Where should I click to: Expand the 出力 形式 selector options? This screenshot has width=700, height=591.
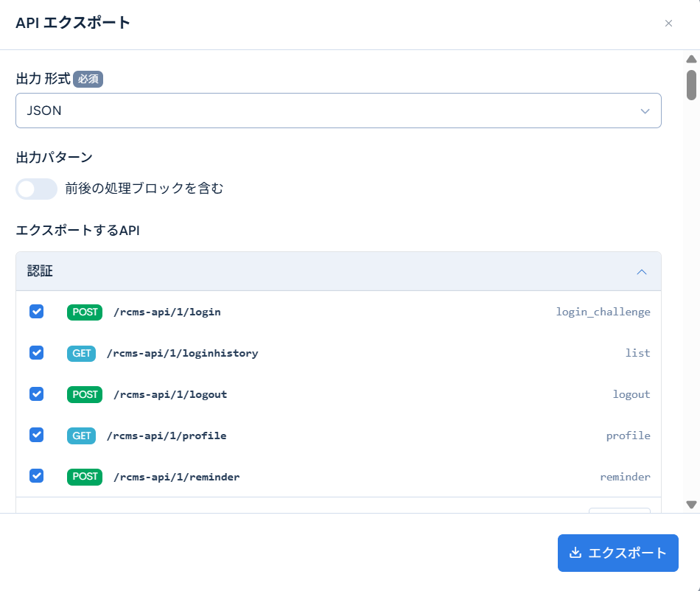(x=645, y=111)
